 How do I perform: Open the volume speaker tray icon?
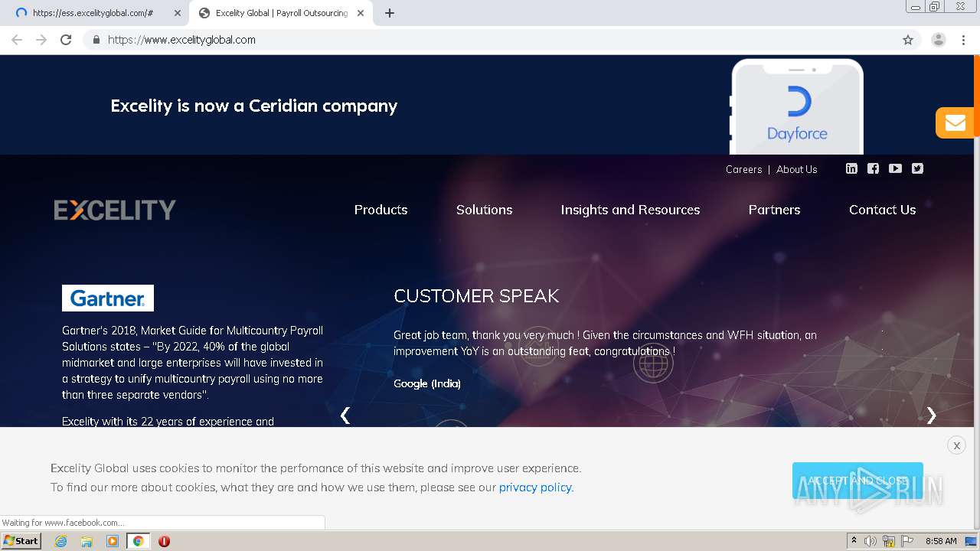[x=871, y=541]
